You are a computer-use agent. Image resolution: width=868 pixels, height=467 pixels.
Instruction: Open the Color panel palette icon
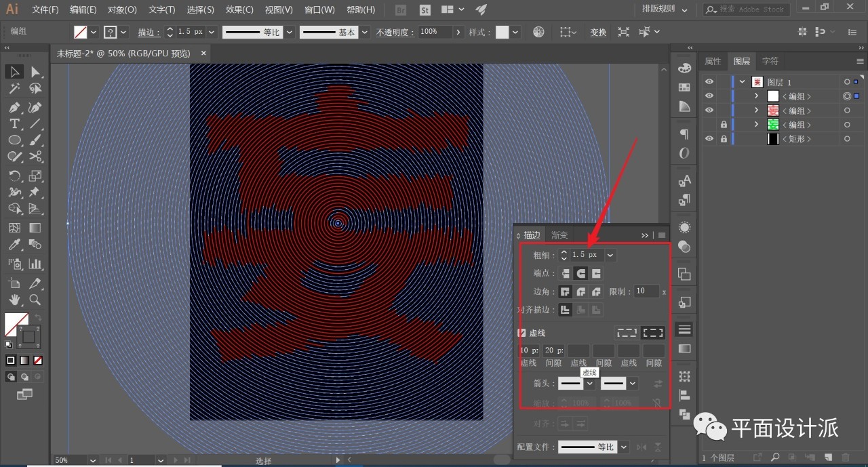[x=684, y=68]
